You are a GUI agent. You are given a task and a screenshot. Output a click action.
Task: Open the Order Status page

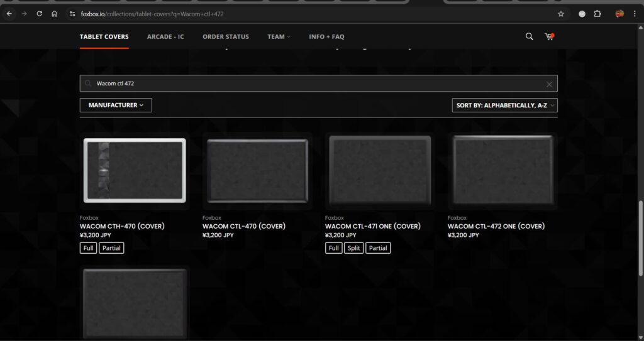point(225,37)
